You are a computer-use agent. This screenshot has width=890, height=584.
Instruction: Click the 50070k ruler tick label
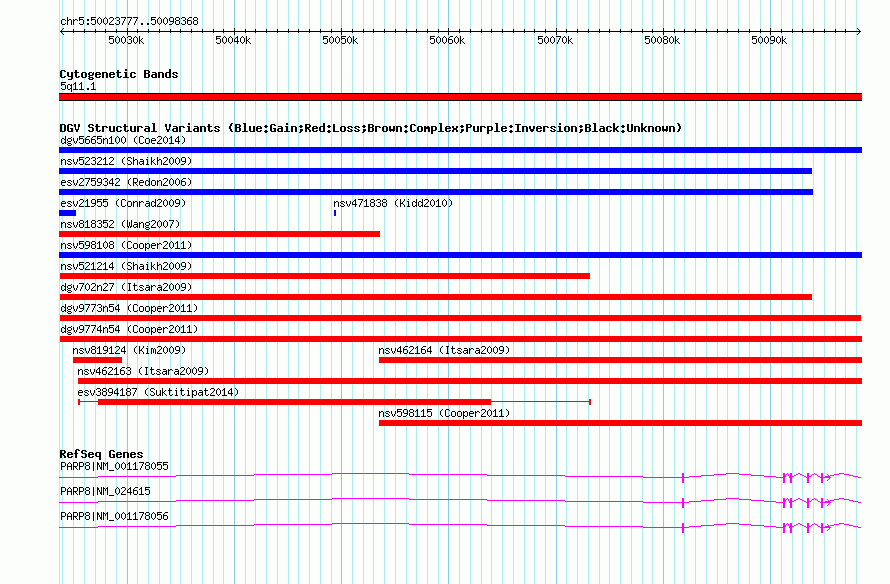(x=555, y=40)
